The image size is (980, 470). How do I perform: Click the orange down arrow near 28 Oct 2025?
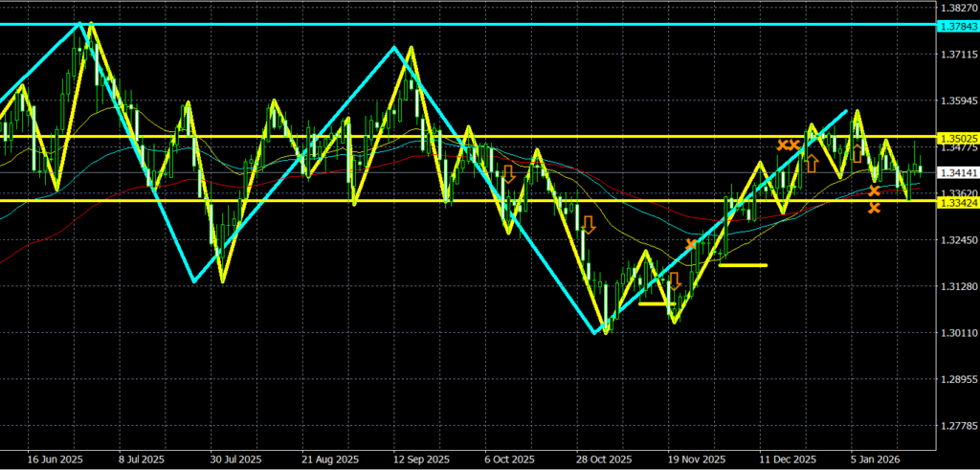(x=588, y=225)
